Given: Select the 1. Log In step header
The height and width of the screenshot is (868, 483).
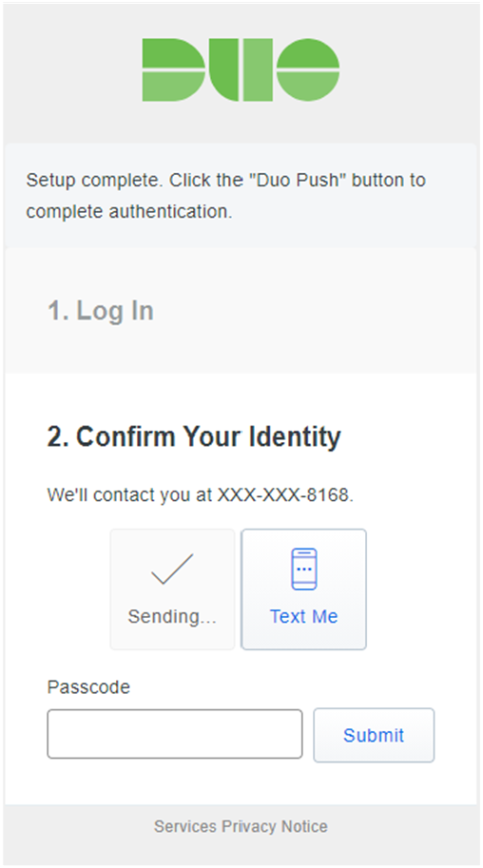Looking at the screenshot, I should (101, 311).
